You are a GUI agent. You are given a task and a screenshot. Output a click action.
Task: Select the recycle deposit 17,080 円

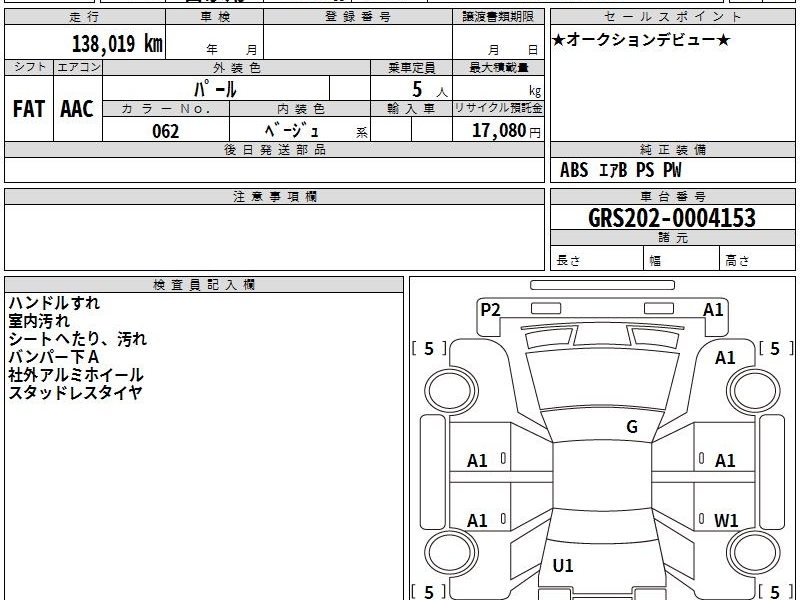tap(506, 131)
